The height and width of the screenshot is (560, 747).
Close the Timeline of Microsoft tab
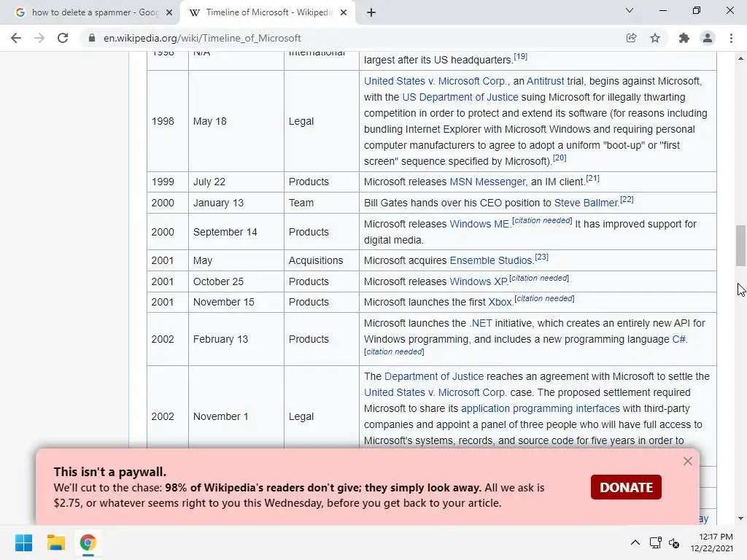(344, 13)
